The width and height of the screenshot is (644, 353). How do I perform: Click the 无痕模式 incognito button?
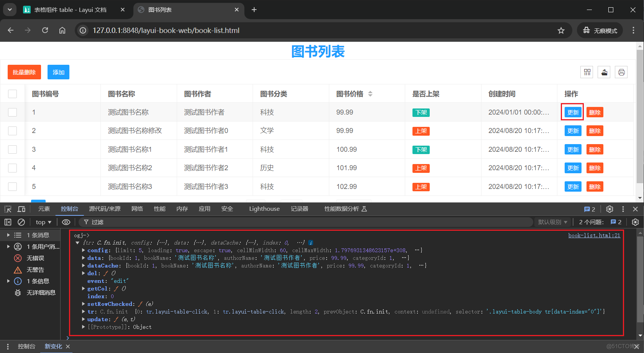point(600,30)
